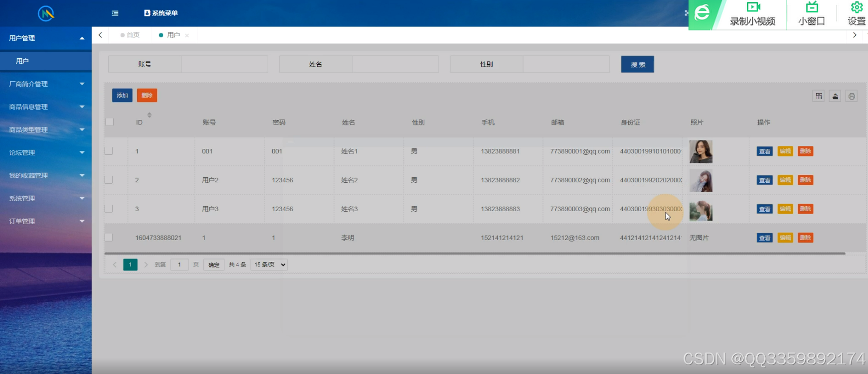The image size is (868, 374).
Task: Expand the 商品类型管理 menu
Action: (46, 129)
